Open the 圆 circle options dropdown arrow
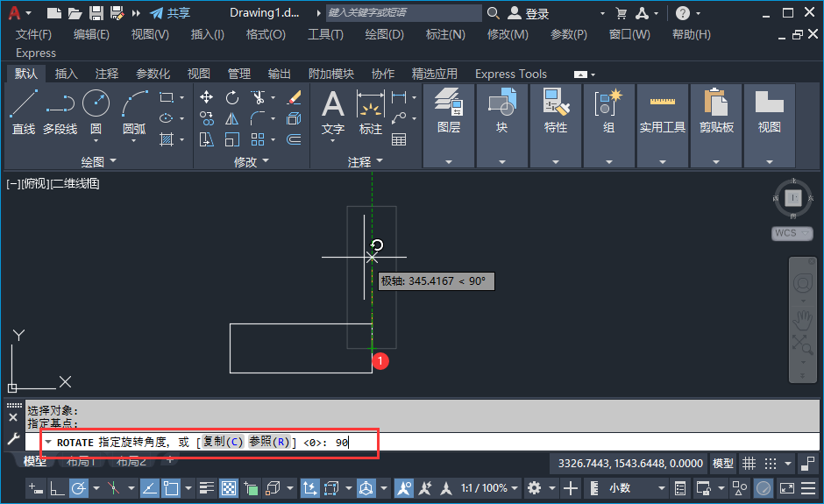This screenshot has width=824, height=504. click(96, 141)
